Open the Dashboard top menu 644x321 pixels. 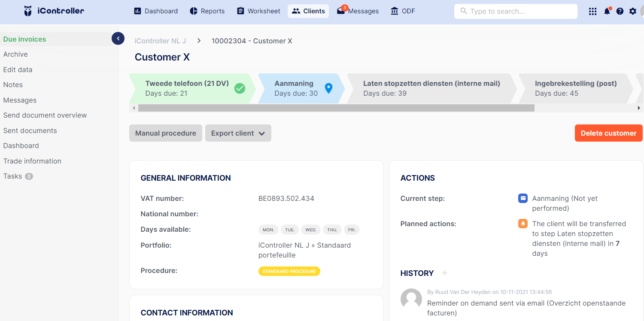click(156, 11)
